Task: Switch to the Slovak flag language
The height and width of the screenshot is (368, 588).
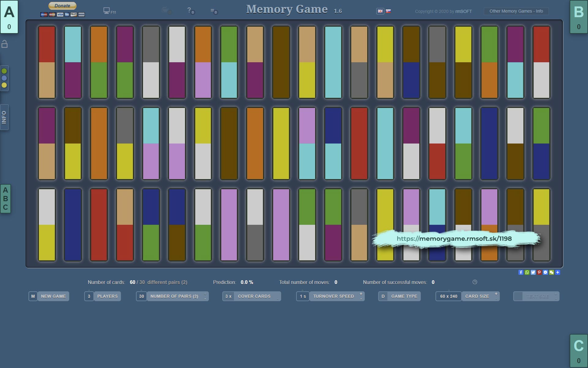Action: (388, 11)
